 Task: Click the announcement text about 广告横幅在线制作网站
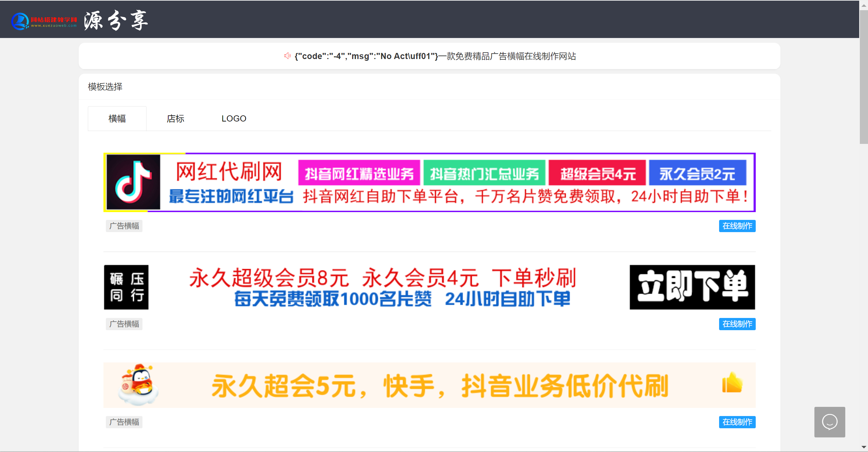435,56
